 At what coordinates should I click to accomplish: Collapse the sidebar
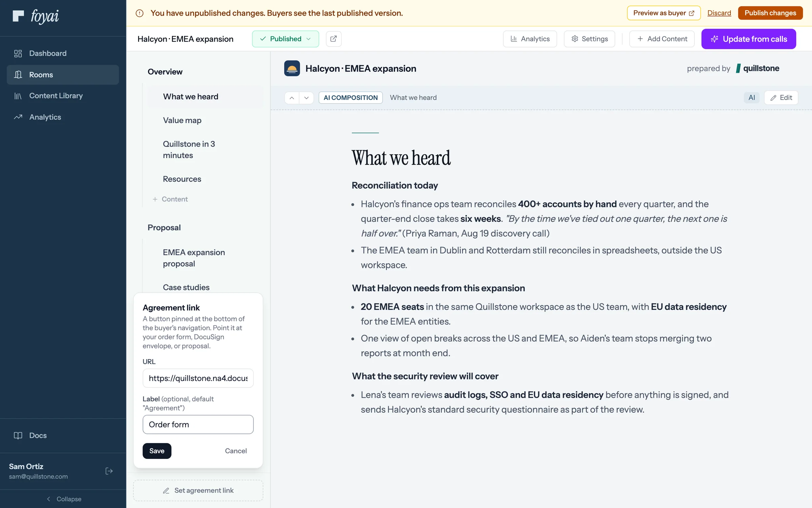click(63, 499)
